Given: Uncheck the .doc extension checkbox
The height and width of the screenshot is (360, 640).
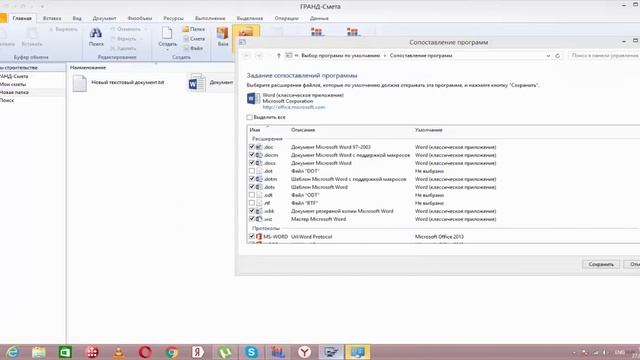Looking at the screenshot, I should point(252,147).
